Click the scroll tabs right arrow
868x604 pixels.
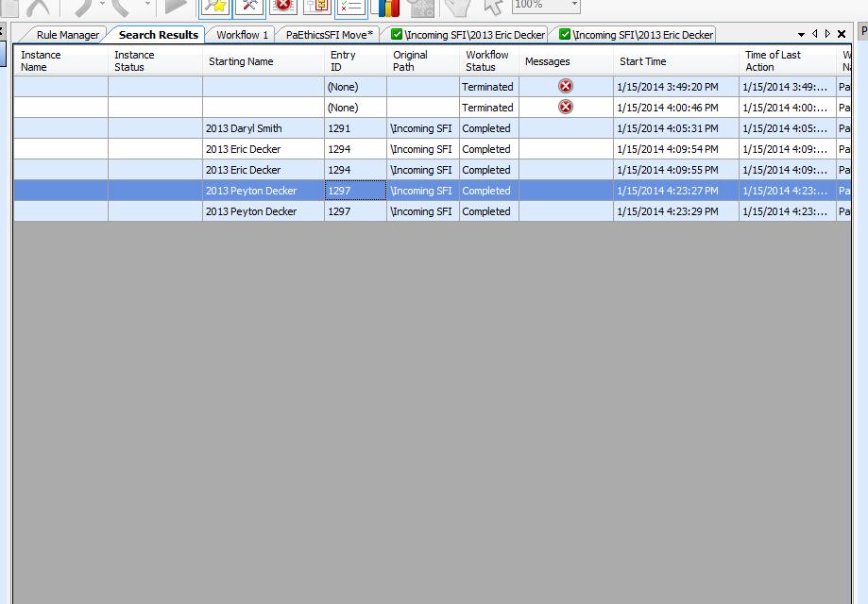point(827,34)
